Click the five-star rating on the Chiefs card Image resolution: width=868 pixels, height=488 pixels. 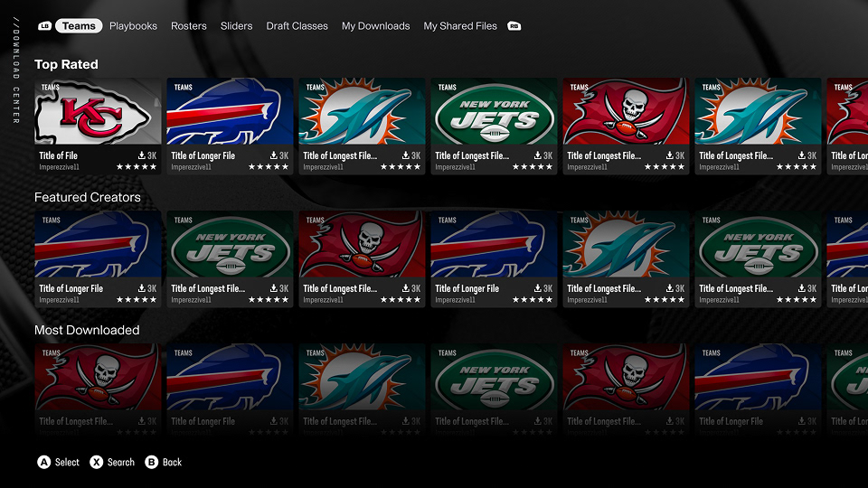pyautogui.click(x=137, y=166)
